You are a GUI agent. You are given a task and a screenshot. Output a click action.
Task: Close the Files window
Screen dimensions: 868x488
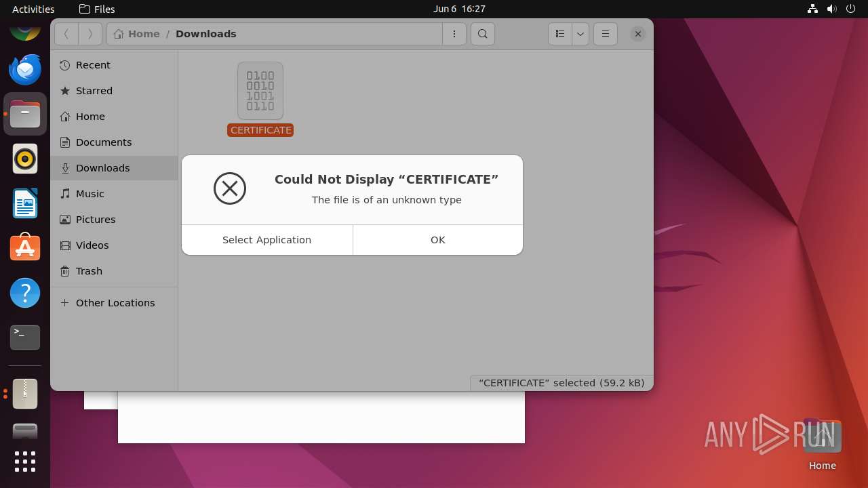click(x=637, y=34)
